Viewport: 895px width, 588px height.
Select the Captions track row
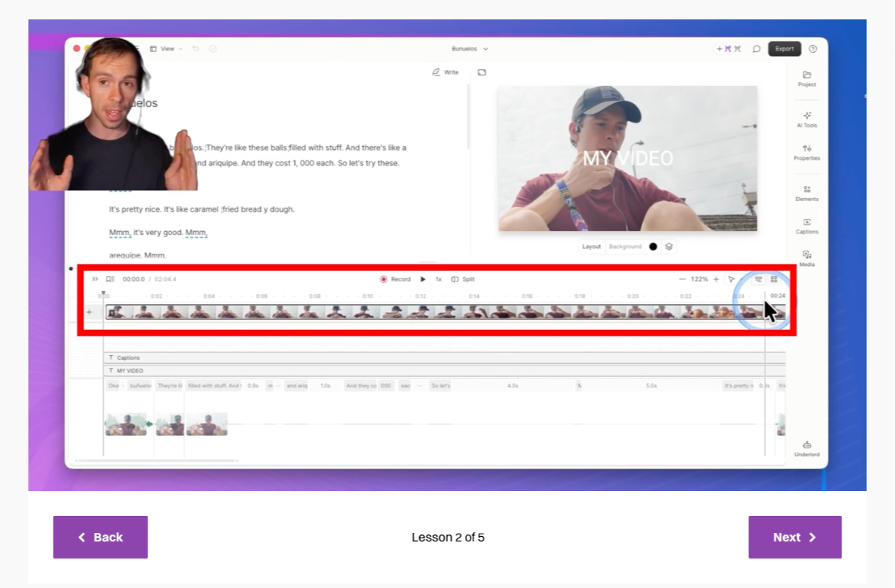click(x=444, y=358)
